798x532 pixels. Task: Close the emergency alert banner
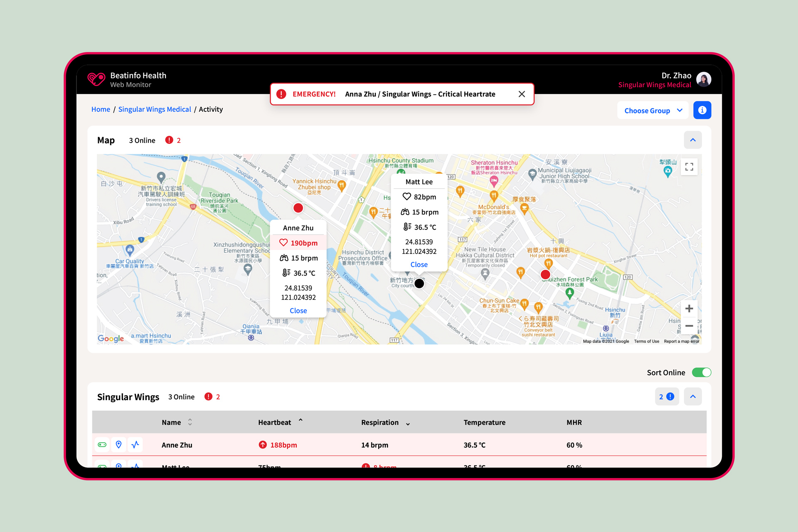(521, 93)
